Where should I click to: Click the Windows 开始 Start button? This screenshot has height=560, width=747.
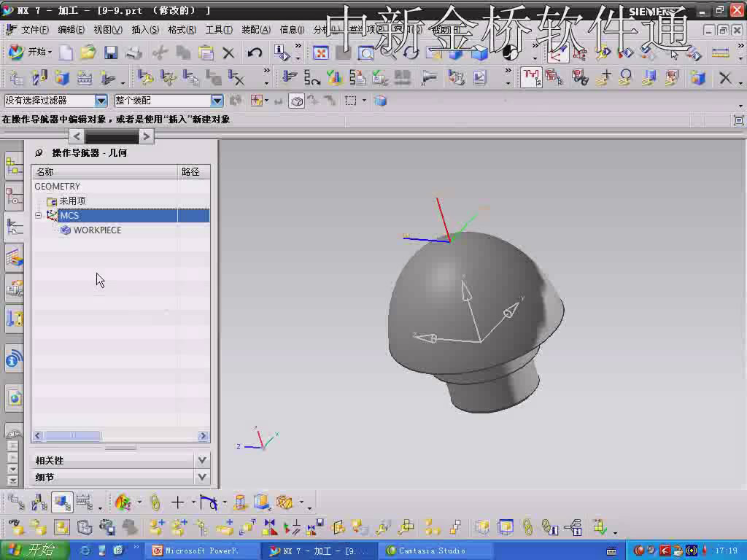click(x=34, y=551)
